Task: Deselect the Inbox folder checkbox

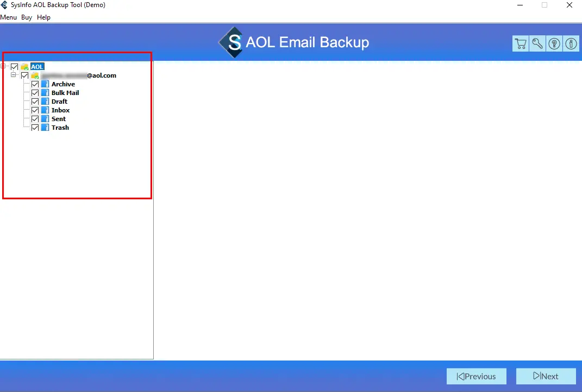Action: [x=35, y=110]
